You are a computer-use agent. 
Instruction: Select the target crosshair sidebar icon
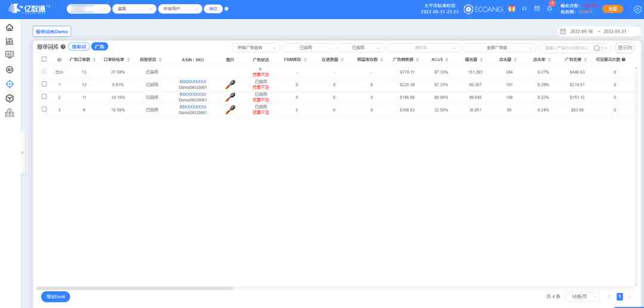tap(10, 84)
